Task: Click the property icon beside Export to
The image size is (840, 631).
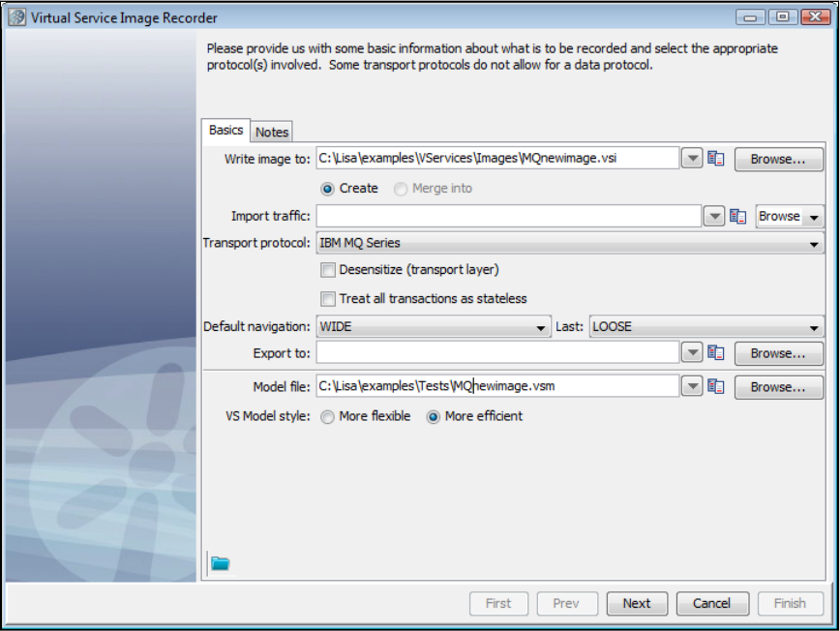Action: [716, 352]
